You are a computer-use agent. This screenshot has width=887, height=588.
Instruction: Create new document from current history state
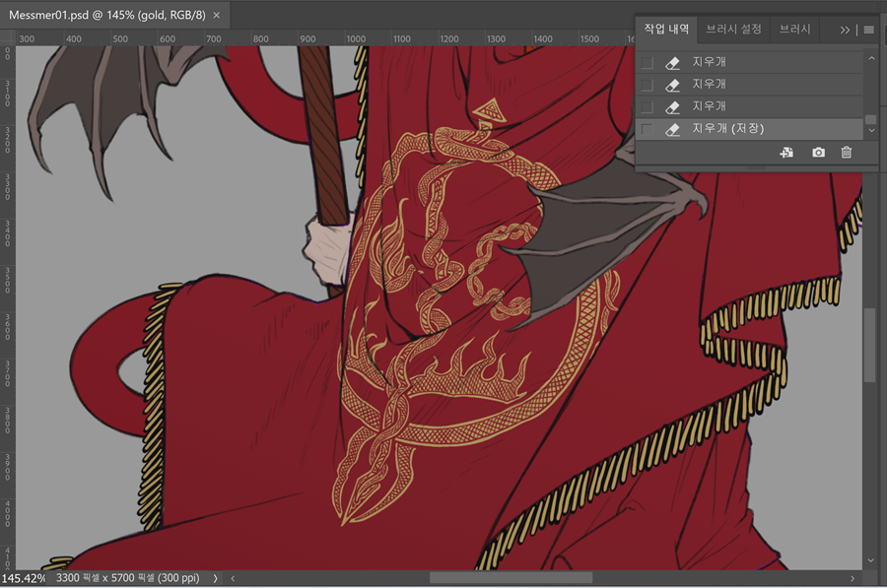(785, 153)
